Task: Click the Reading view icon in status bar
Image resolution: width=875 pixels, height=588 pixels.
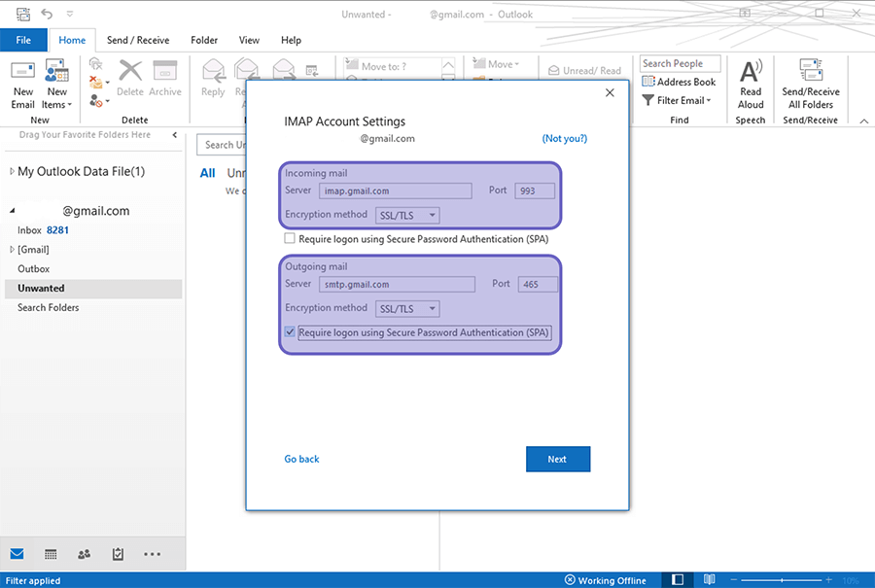Action: pos(709,580)
